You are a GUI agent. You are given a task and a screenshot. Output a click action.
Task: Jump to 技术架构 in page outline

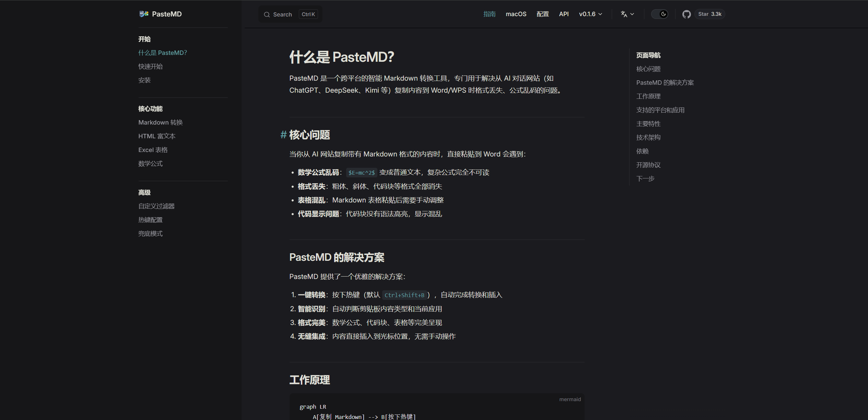(648, 138)
